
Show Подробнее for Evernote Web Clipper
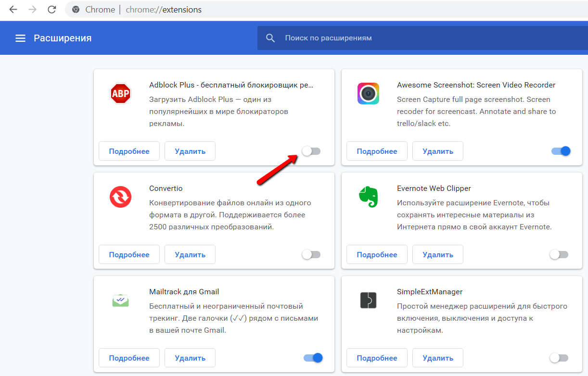(x=377, y=254)
